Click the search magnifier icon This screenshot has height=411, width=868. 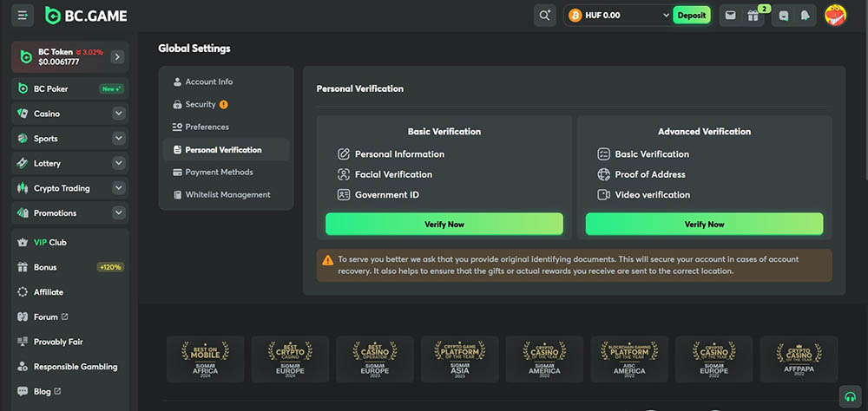coord(545,16)
